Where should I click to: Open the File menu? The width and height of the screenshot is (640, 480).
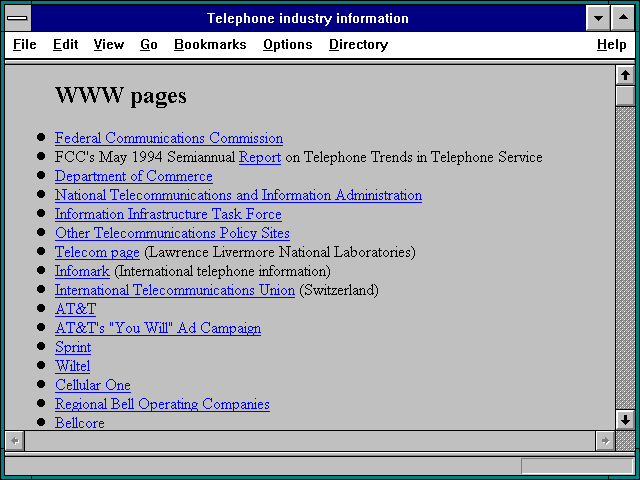point(24,44)
